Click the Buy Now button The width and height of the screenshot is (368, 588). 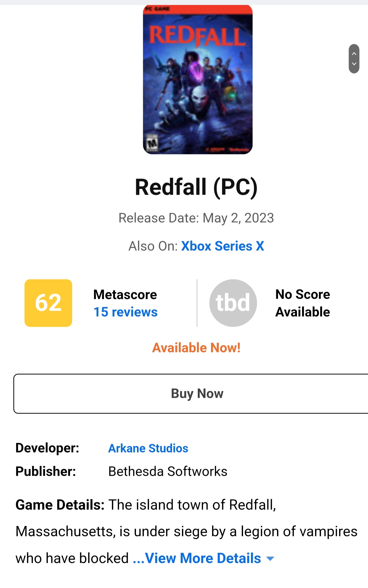191,394
